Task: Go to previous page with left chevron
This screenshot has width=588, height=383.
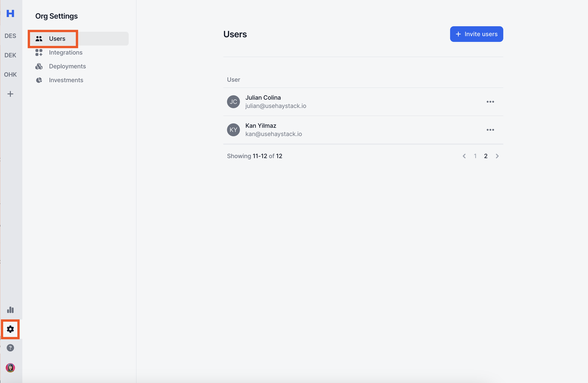Action: point(464,156)
